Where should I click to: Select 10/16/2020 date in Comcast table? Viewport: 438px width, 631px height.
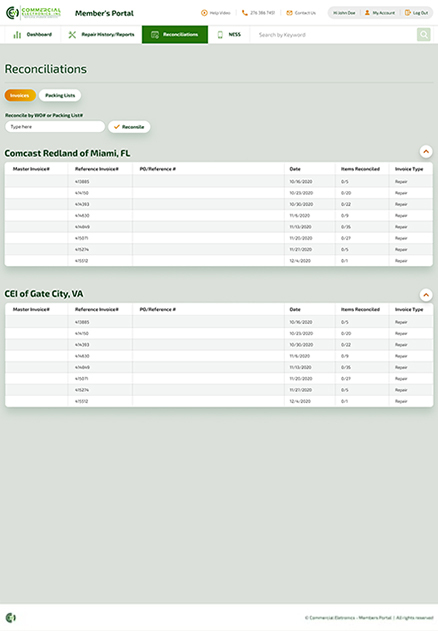click(x=301, y=182)
